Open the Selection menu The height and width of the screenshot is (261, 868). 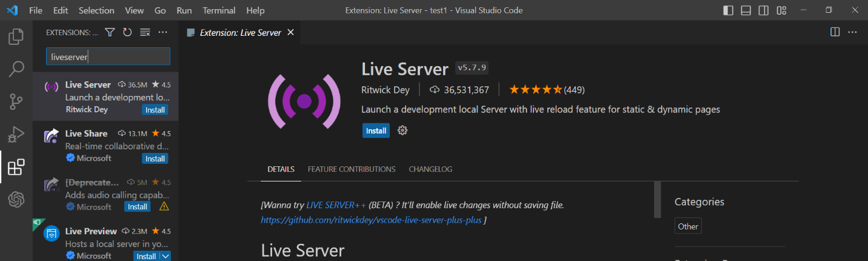coord(96,10)
